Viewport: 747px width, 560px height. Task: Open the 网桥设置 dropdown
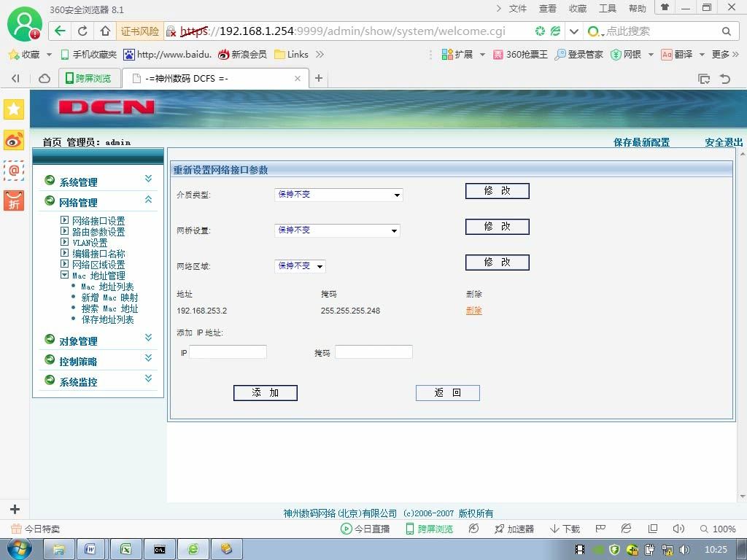click(337, 230)
